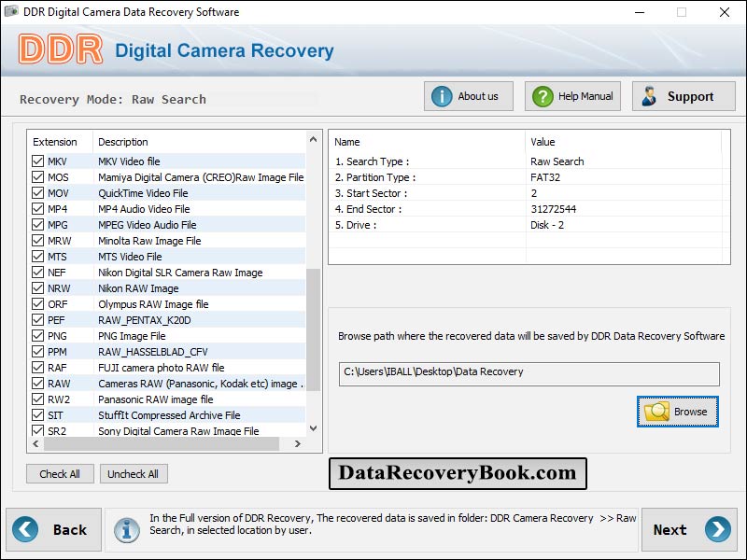Click the Support person icon
Viewport: 747px width, 560px height.
pos(649,95)
